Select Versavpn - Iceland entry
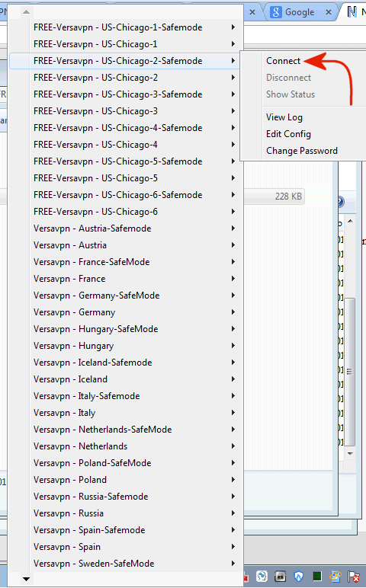This screenshot has width=366, height=588. (124, 379)
